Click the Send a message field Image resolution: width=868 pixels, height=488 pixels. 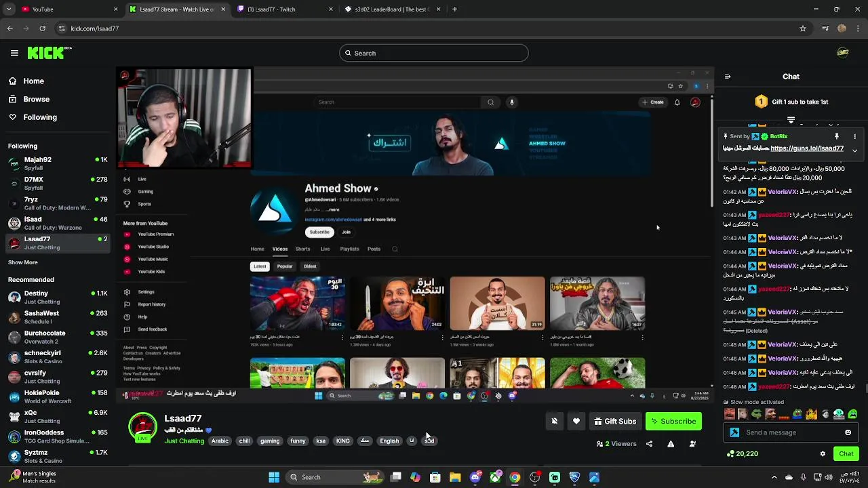[x=791, y=432]
